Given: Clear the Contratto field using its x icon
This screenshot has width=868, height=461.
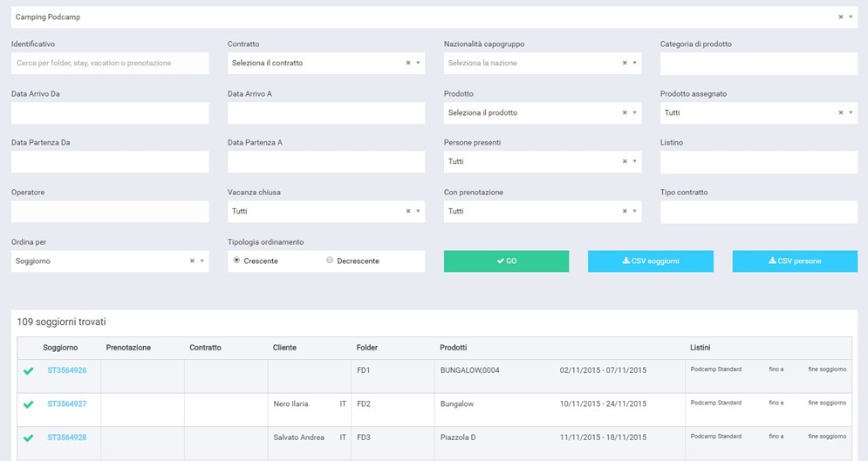Looking at the screenshot, I should pyautogui.click(x=407, y=63).
